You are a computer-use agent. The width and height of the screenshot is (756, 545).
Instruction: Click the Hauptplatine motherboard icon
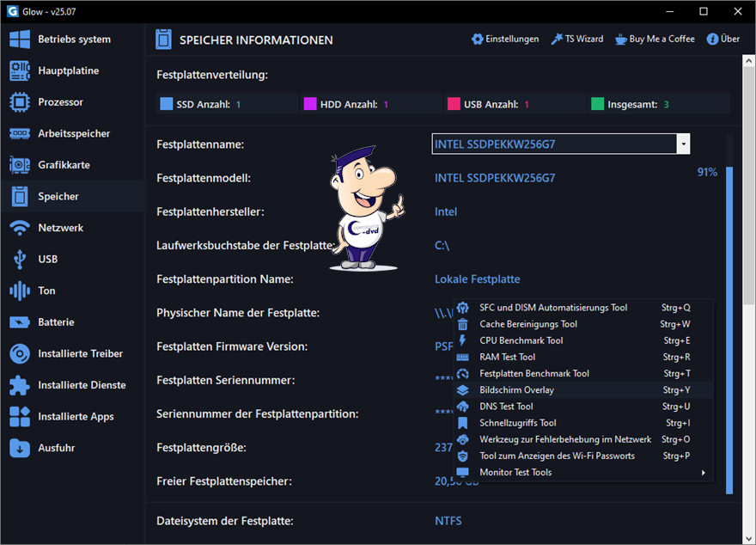[x=19, y=70]
